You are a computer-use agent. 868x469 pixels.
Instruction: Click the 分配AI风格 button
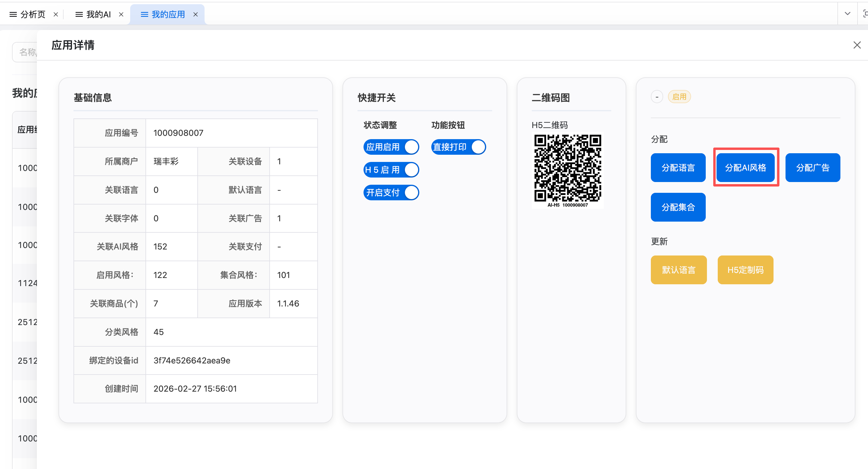click(745, 167)
